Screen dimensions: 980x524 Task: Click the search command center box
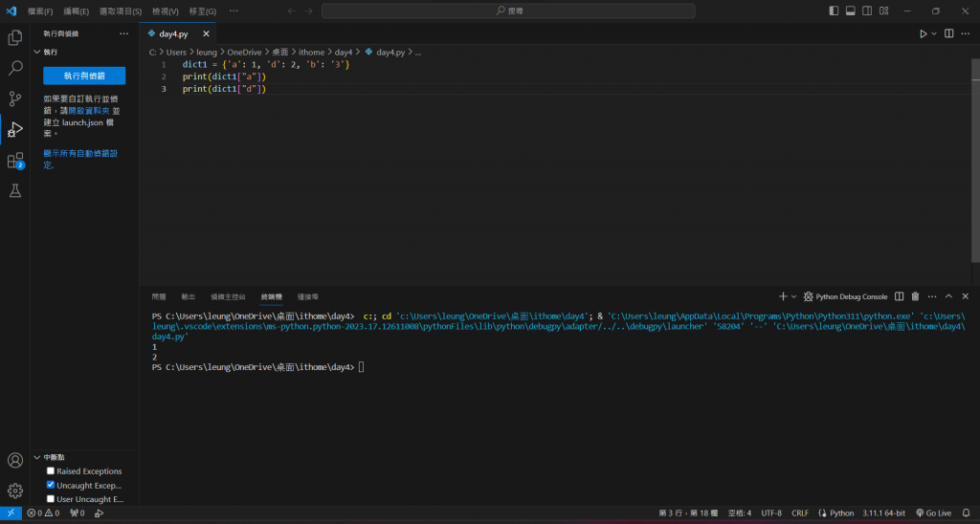pos(508,11)
